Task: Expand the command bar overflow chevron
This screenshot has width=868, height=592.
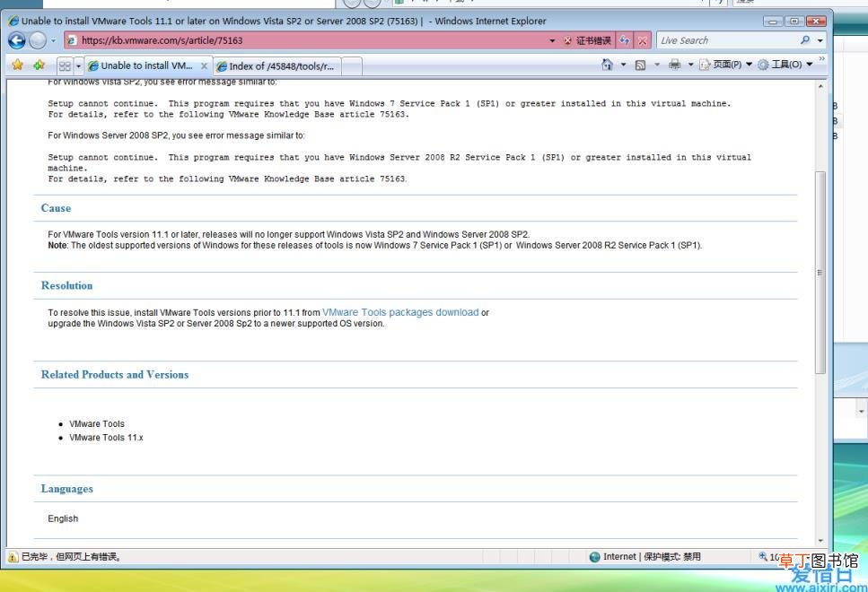Action: [x=821, y=58]
